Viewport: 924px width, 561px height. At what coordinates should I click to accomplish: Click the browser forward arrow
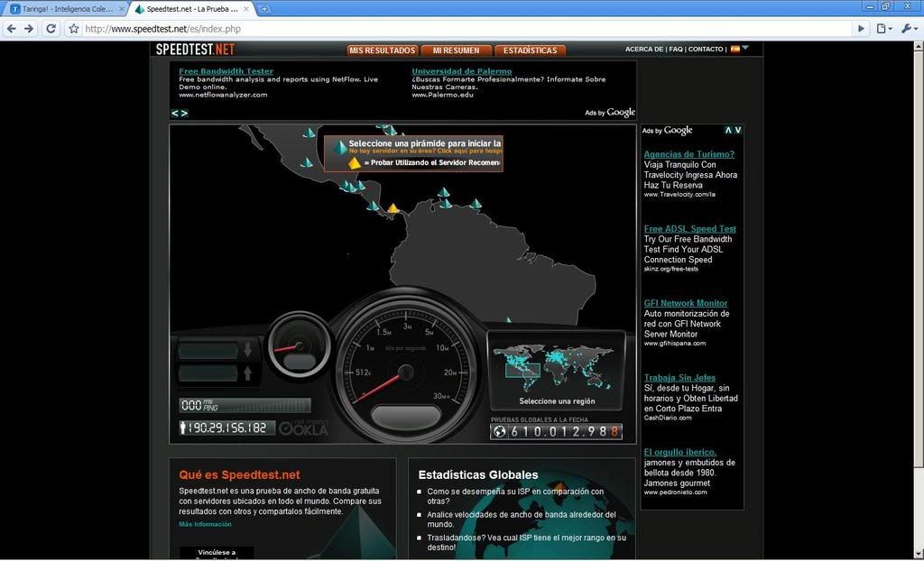pyautogui.click(x=29, y=28)
